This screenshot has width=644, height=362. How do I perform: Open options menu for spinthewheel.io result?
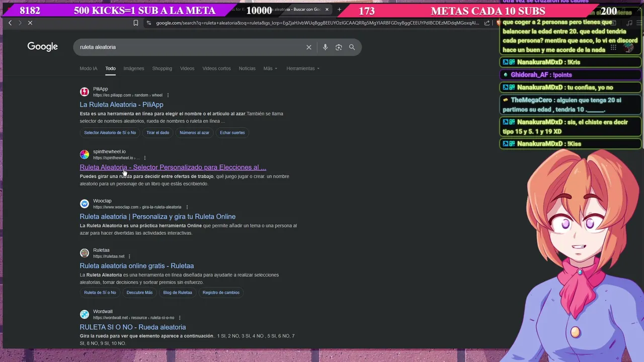(x=145, y=158)
